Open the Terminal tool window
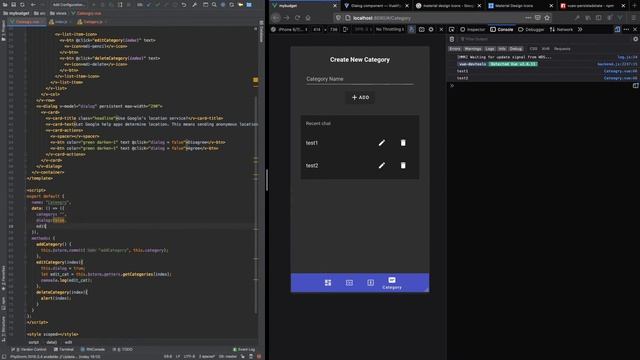640x360 pixels. [64, 349]
